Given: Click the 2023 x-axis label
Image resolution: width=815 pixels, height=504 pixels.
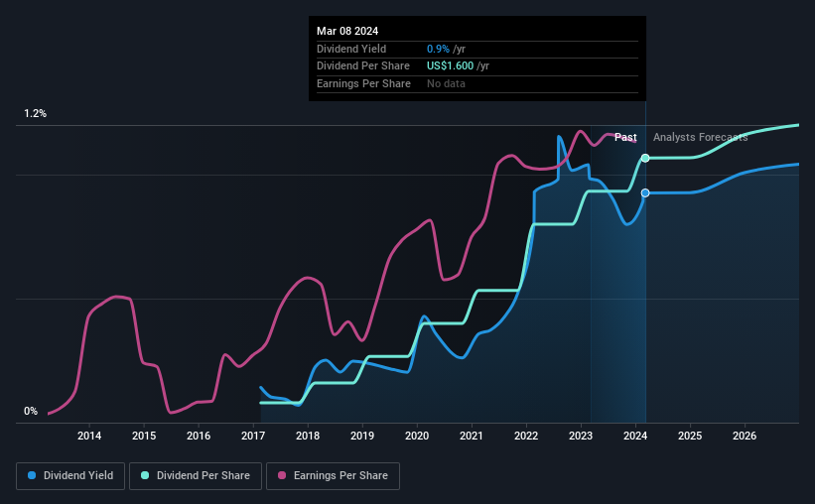Looking at the screenshot, I should point(581,436).
